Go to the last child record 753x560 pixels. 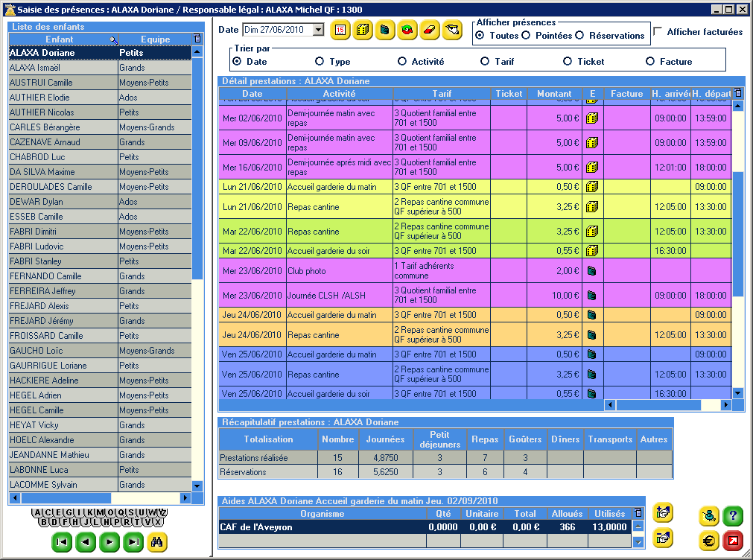[134, 542]
